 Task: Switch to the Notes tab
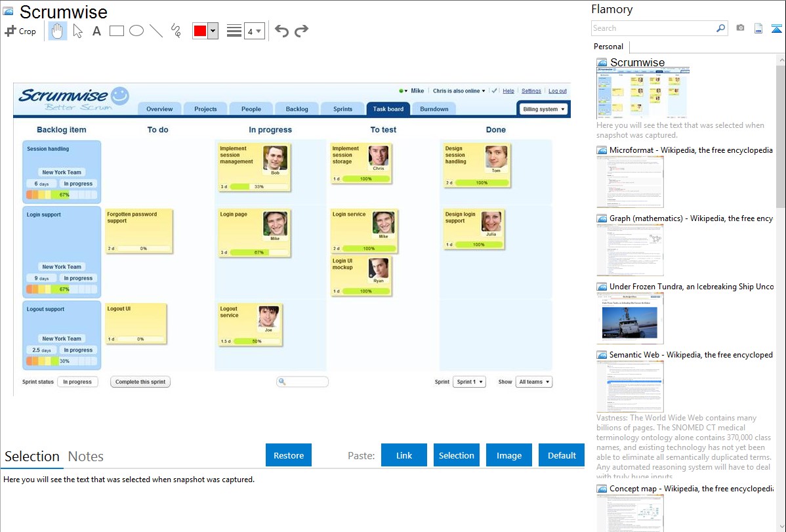86,457
